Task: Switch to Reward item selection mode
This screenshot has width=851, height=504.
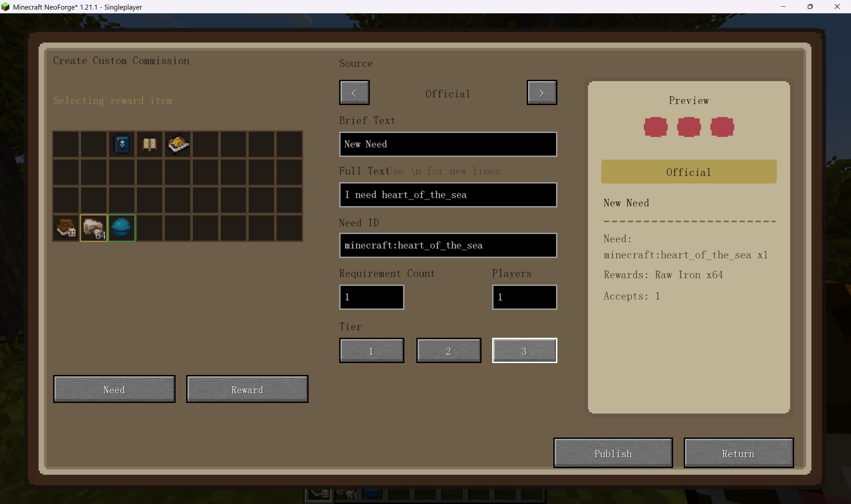Action: 247,389
